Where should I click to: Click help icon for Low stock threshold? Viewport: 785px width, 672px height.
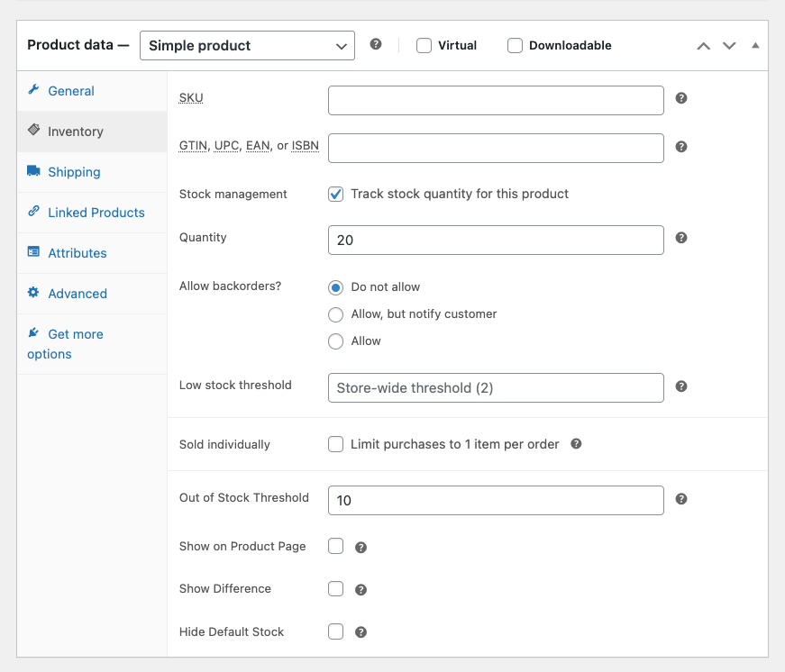(681, 386)
